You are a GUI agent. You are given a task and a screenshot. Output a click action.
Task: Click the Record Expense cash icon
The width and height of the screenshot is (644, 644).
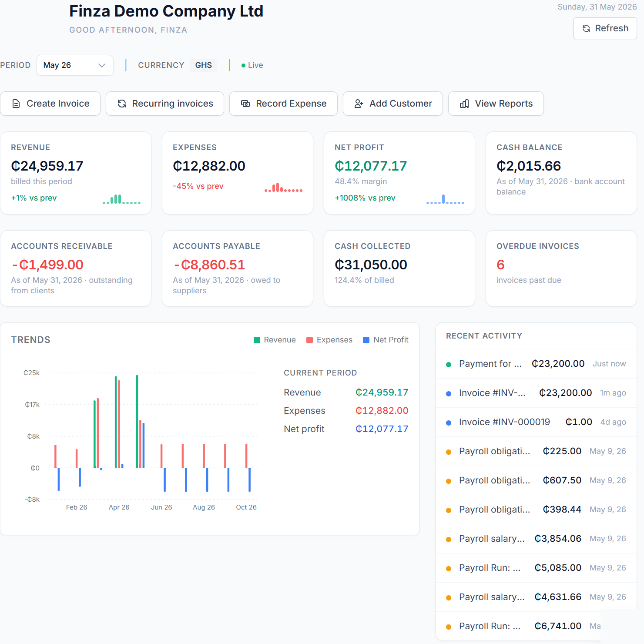(x=245, y=104)
